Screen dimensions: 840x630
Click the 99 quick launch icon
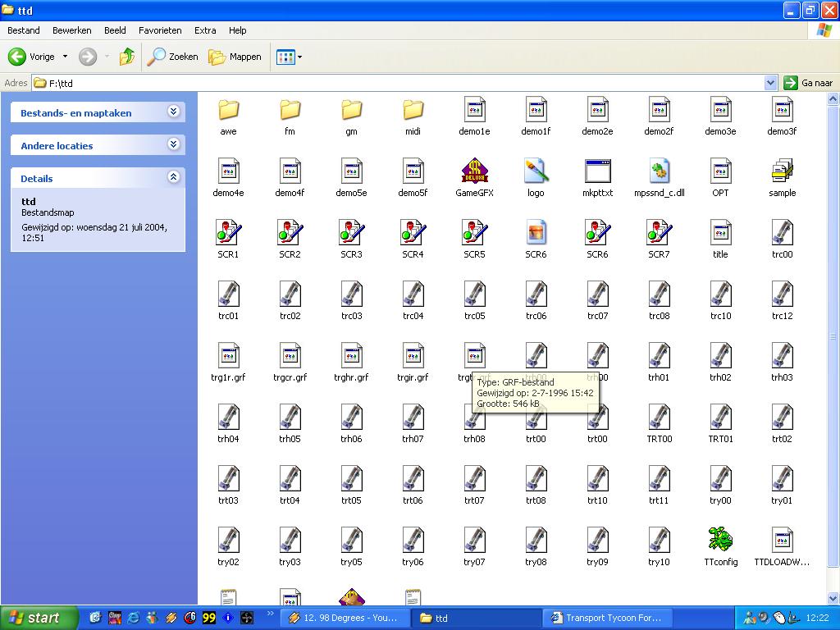tap(209, 618)
